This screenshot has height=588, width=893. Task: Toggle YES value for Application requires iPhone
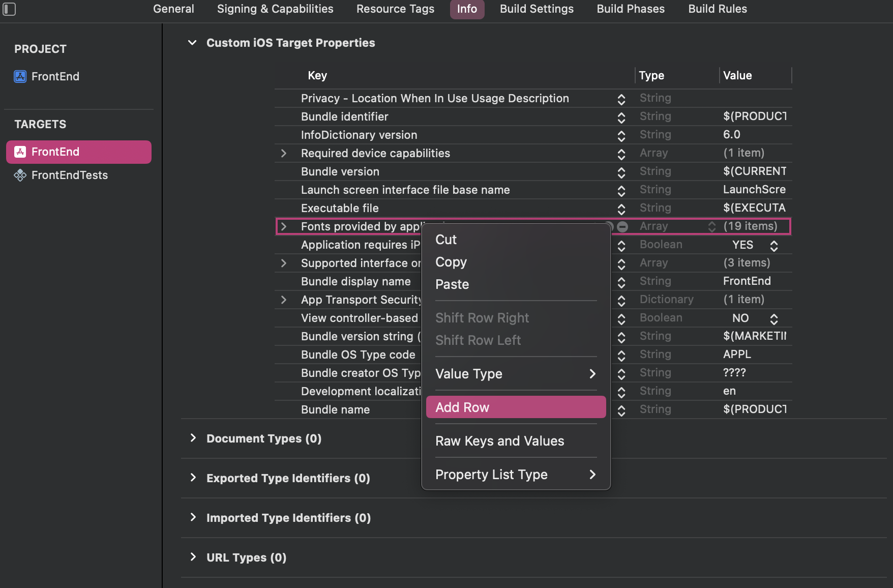[x=774, y=246]
